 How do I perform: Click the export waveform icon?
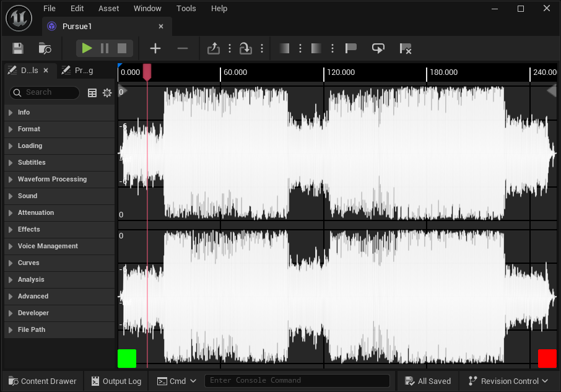click(214, 48)
